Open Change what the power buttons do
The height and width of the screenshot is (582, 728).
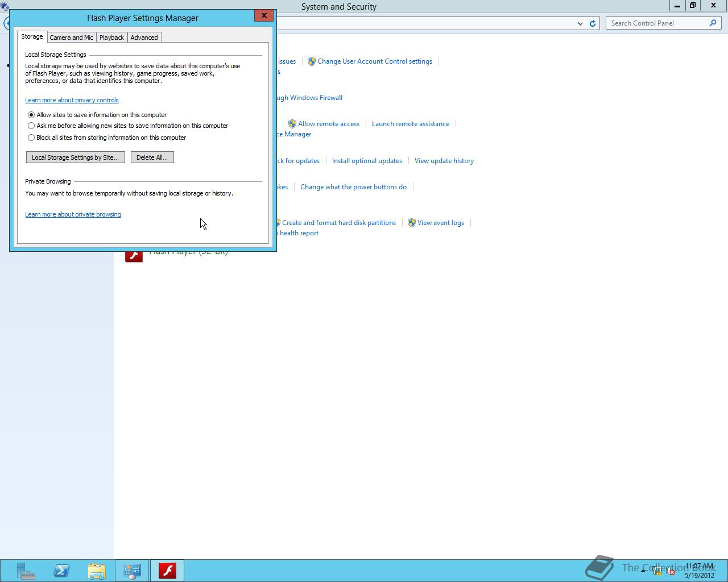click(353, 187)
